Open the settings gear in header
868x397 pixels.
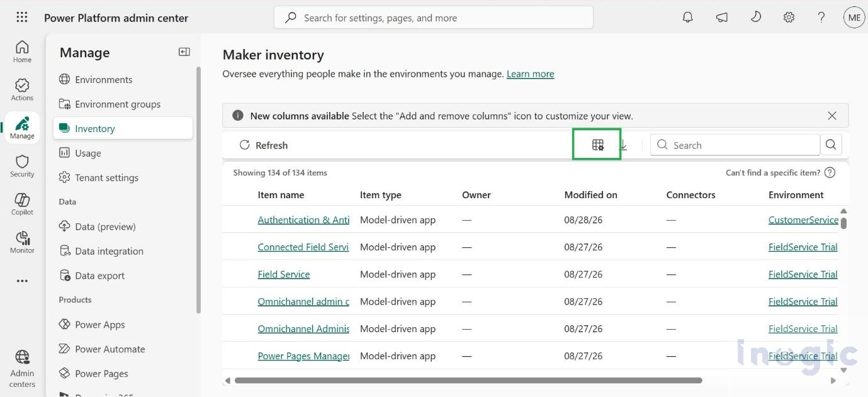point(789,18)
